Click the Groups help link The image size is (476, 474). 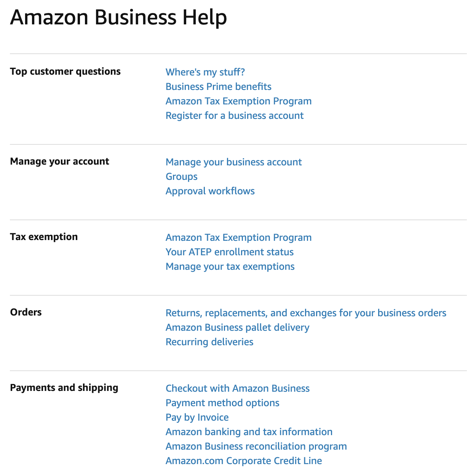coord(181,176)
